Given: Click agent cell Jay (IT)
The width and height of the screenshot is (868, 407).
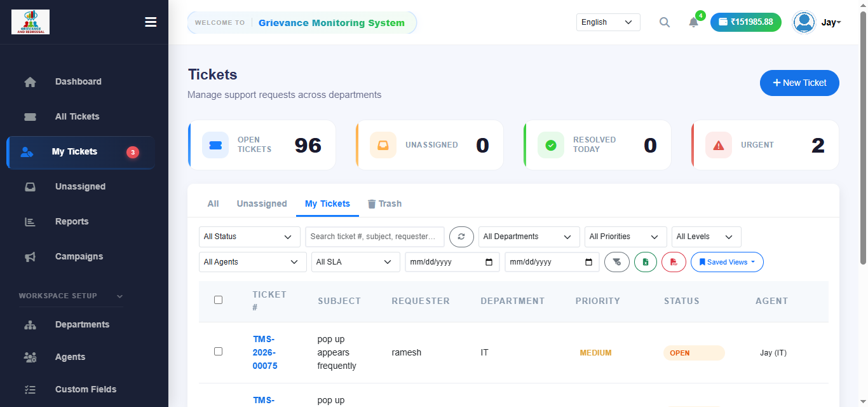Looking at the screenshot, I should click(773, 353).
